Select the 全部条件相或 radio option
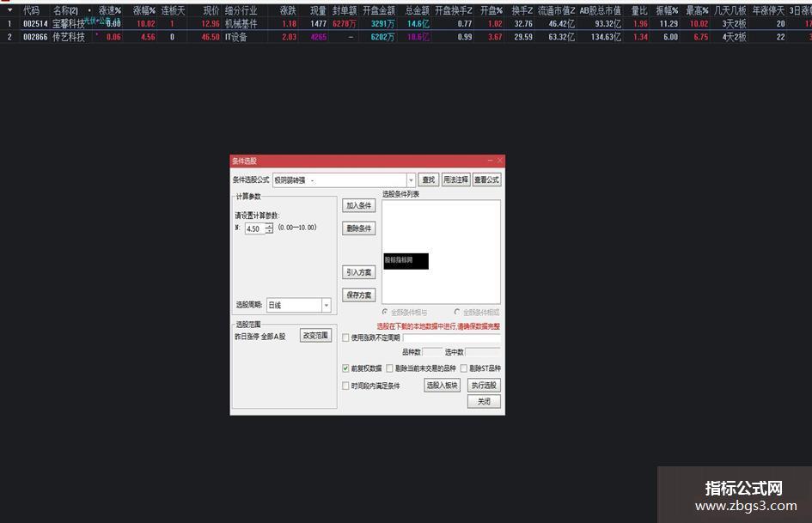The height and width of the screenshot is (523, 812). pyautogui.click(x=457, y=313)
